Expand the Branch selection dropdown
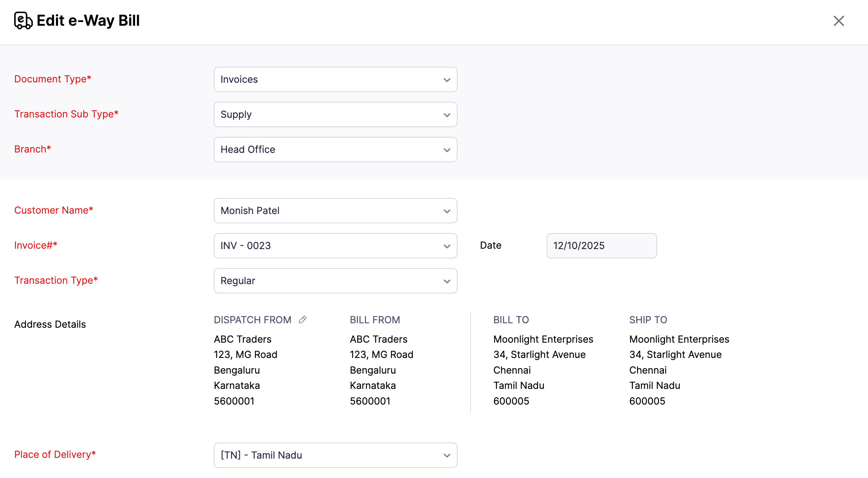The width and height of the screenshot is (868, 478). [335, 150]
